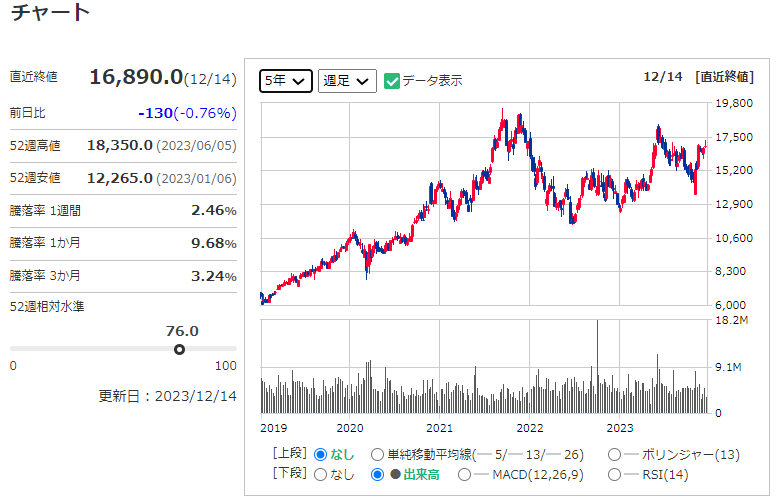Image resolution: width=776 pixels, height=503 pixels.
Task: Click the tallest bar in volume chart
Action: pos(597,366)
